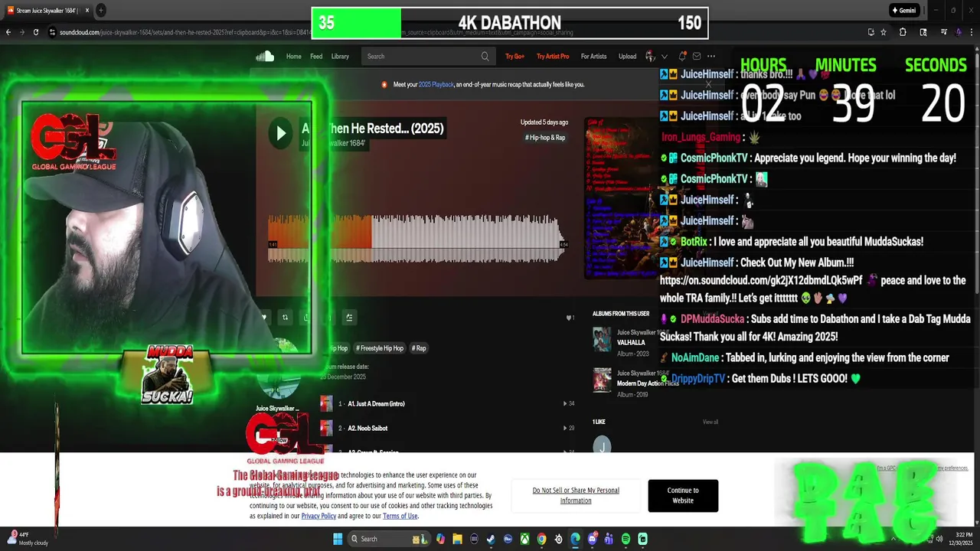Image resolution: width=980 pixels, height=551 pixels.
Task: Open the Library section
Action: coord(340,56)
